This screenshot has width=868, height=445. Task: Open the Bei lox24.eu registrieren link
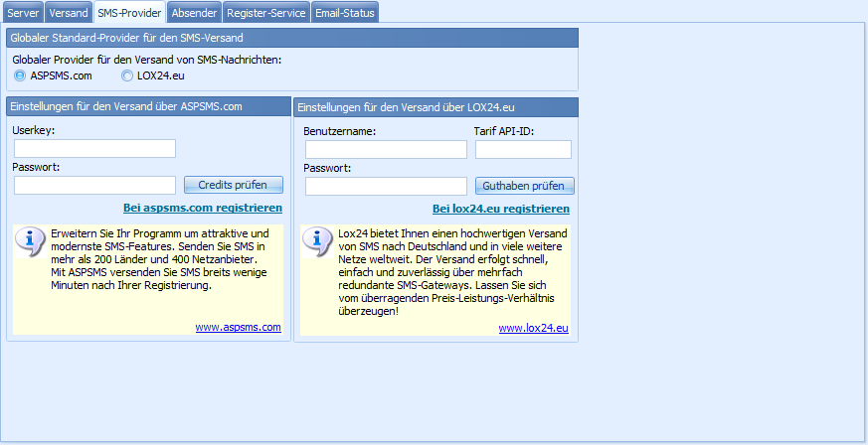click(500, 209)
